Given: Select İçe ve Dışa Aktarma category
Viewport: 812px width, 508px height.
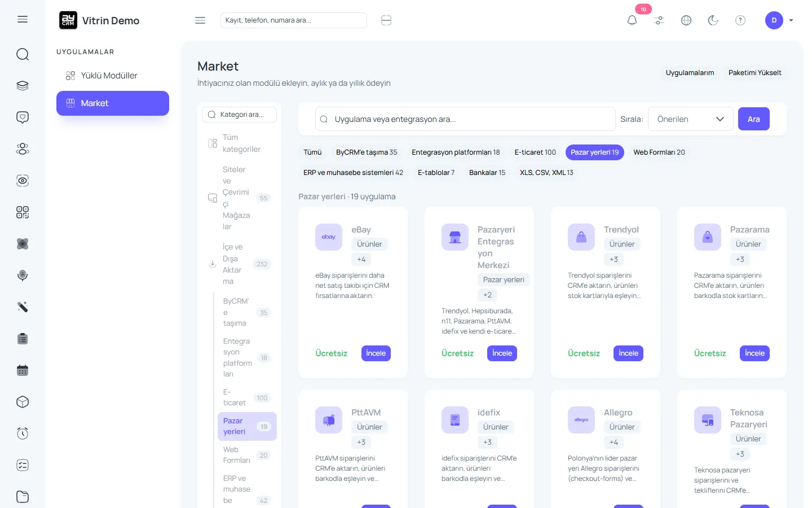Looking at the screenshot, I should pos(240,264).
